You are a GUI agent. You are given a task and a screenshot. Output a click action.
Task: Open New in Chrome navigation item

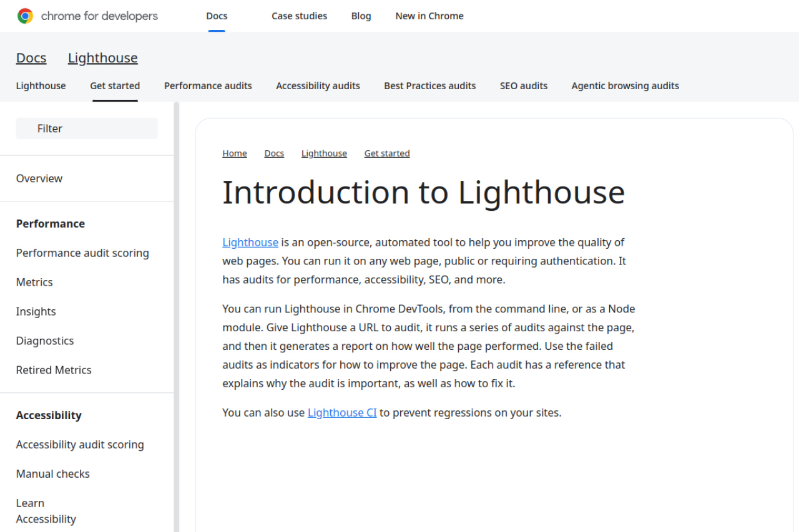point(429,16)
